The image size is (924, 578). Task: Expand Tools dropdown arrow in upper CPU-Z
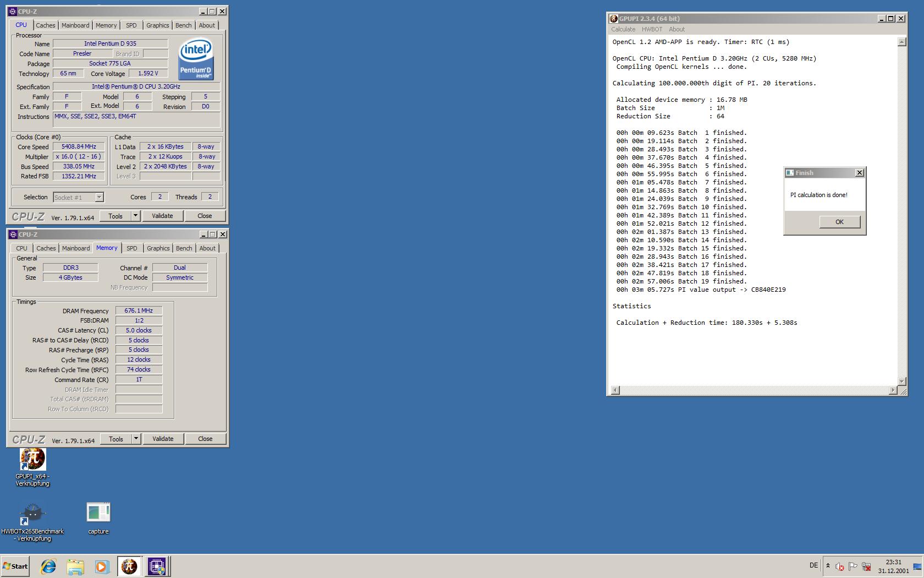coord(135,216)
